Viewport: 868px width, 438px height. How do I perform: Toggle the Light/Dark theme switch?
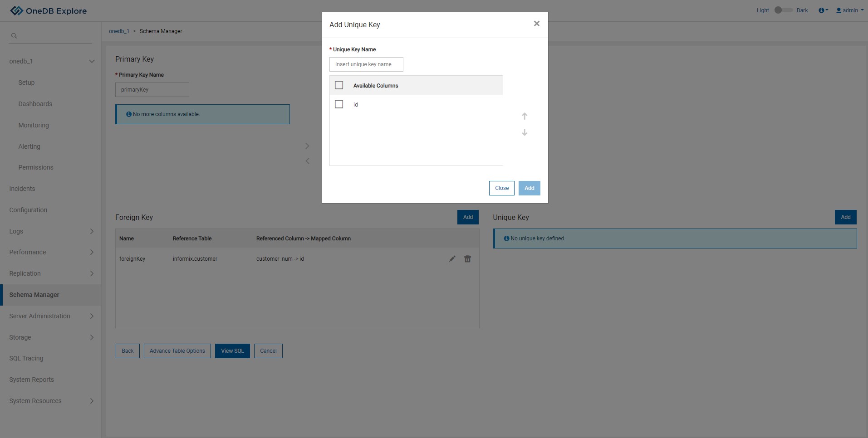(783, 10)
